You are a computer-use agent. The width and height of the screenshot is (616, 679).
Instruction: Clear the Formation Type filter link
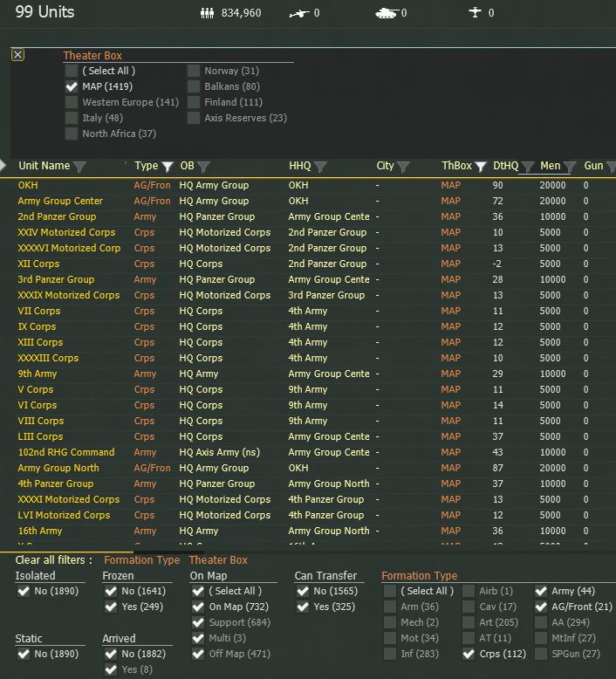click(x=141, y=560)
